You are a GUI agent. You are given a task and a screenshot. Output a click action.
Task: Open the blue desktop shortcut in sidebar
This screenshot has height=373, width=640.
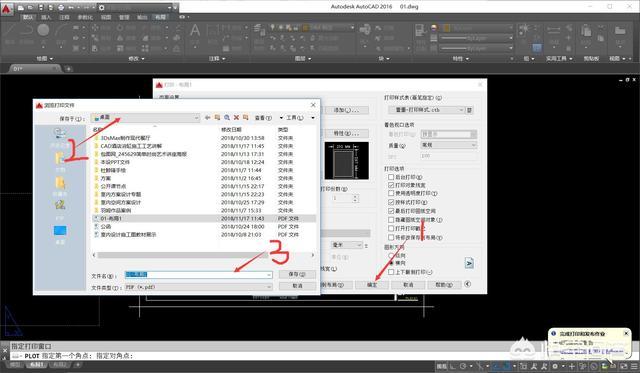click(x=60, y=231)
